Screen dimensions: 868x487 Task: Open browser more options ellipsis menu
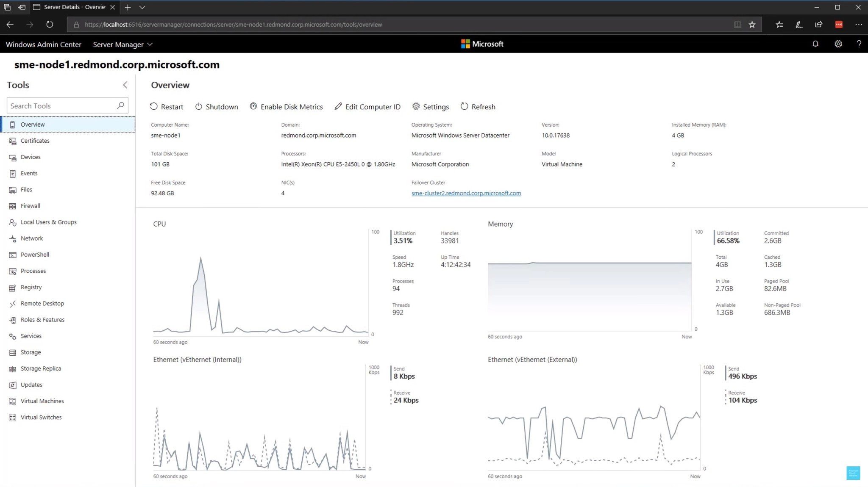pyautogui.click(x=858, y=25)
